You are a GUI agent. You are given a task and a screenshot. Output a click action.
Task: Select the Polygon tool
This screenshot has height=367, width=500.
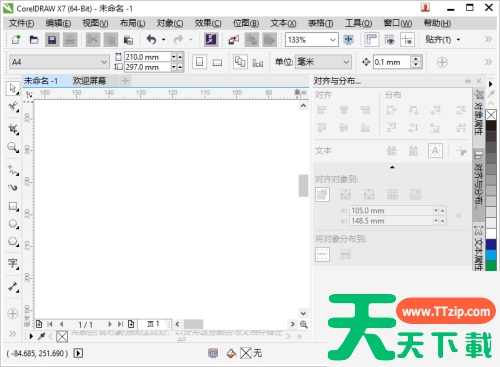click(x=13, y=242)
